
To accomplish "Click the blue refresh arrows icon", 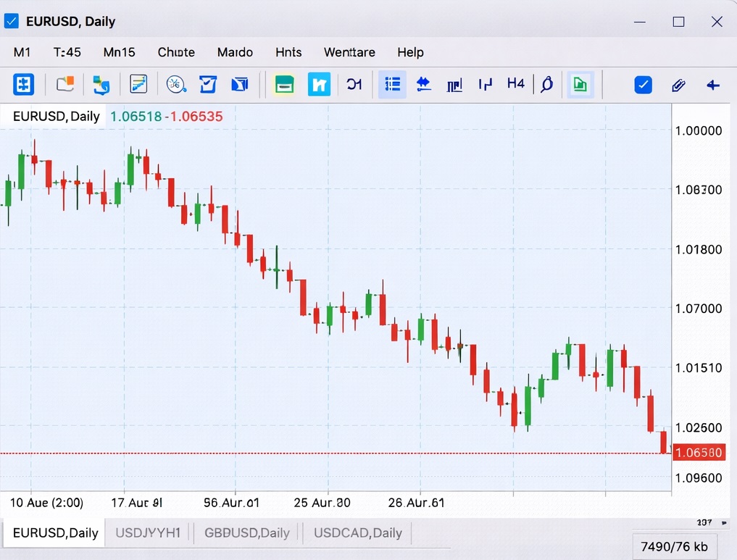I will tap(101, 85).
